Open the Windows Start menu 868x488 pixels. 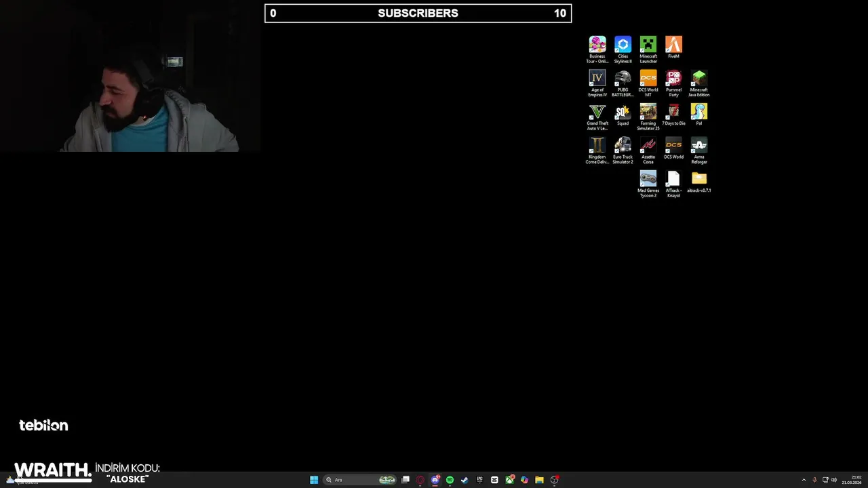[x=314, y=480]
